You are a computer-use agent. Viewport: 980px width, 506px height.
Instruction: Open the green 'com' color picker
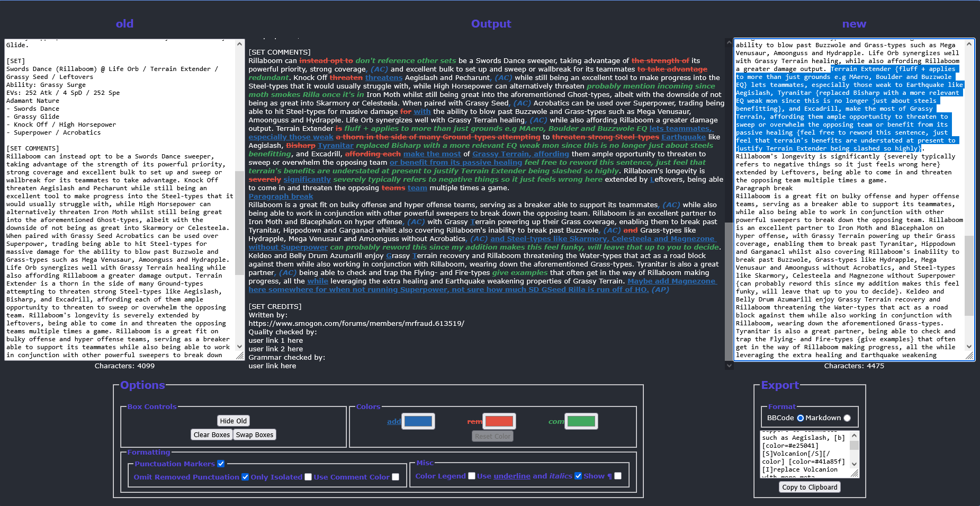(581, 421)
